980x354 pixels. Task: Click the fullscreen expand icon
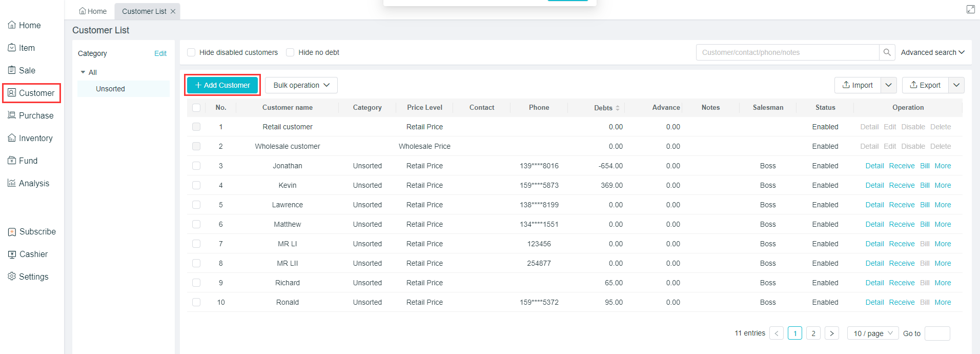[x=970, y=9]
